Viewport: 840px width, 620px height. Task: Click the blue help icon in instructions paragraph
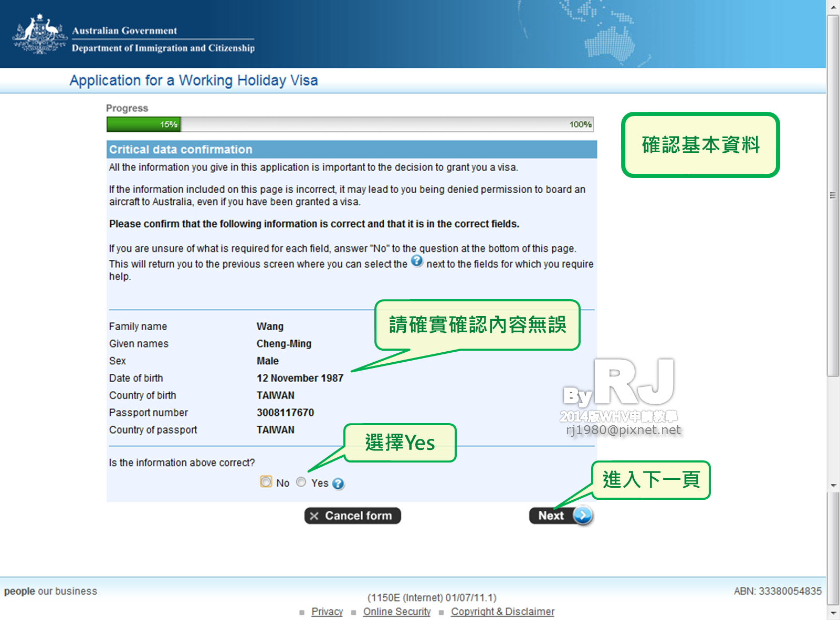pyautogui.click(x=417, y=261)
